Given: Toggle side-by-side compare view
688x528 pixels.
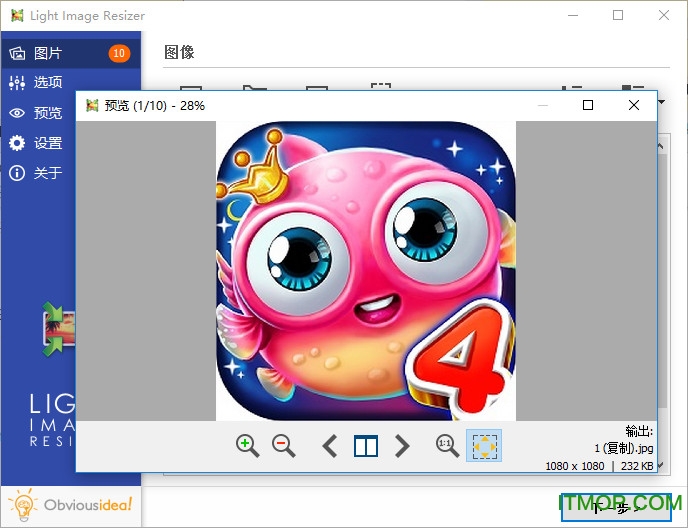Looking at the screenshot, I should [x=366, y=446].
